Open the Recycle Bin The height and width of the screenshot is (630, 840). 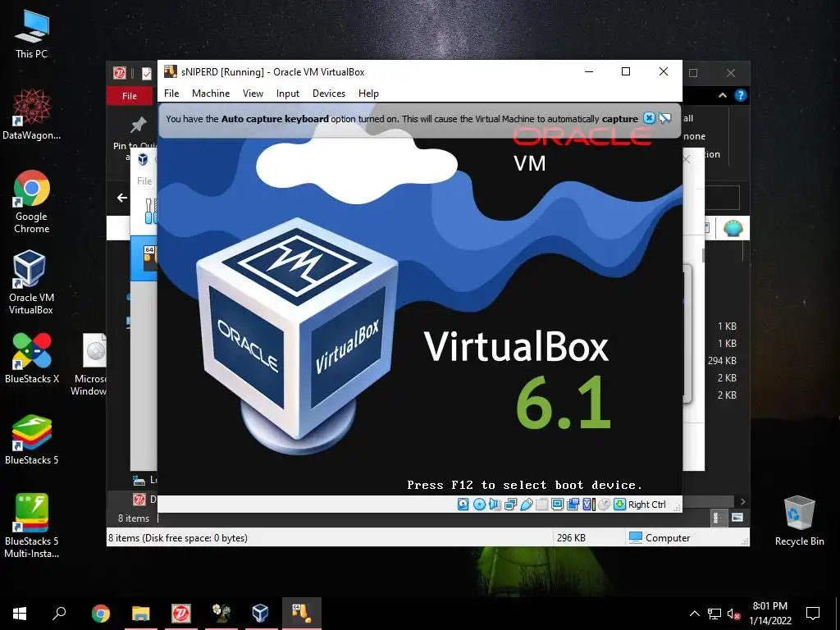[x=799, y=521]
